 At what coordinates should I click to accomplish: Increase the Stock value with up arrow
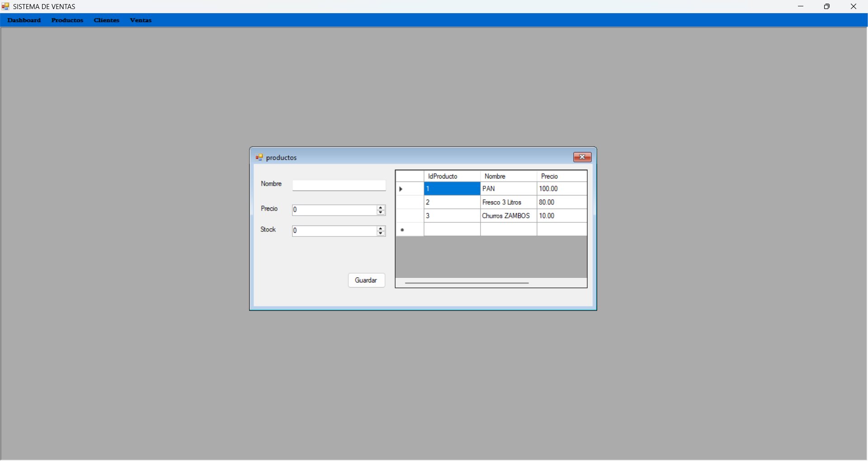pyautogui.click(x=381, y=229)
